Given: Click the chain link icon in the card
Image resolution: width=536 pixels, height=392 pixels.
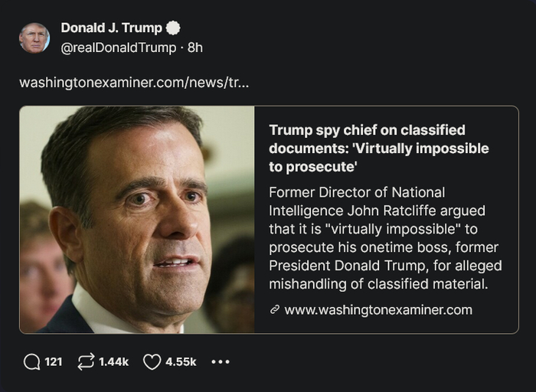Looking at the screenshot, I should [275, 310].
